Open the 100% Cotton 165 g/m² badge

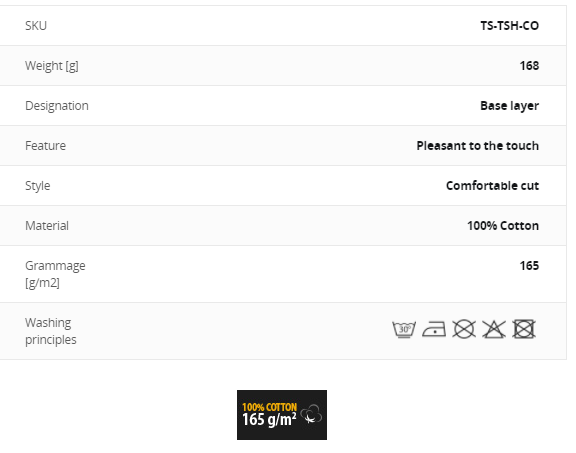(282, 415)
